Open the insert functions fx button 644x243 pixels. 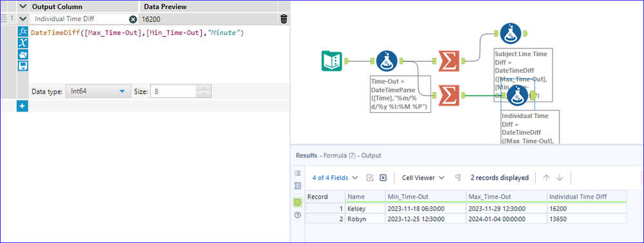pyautogui.click(x=23, y=32)
